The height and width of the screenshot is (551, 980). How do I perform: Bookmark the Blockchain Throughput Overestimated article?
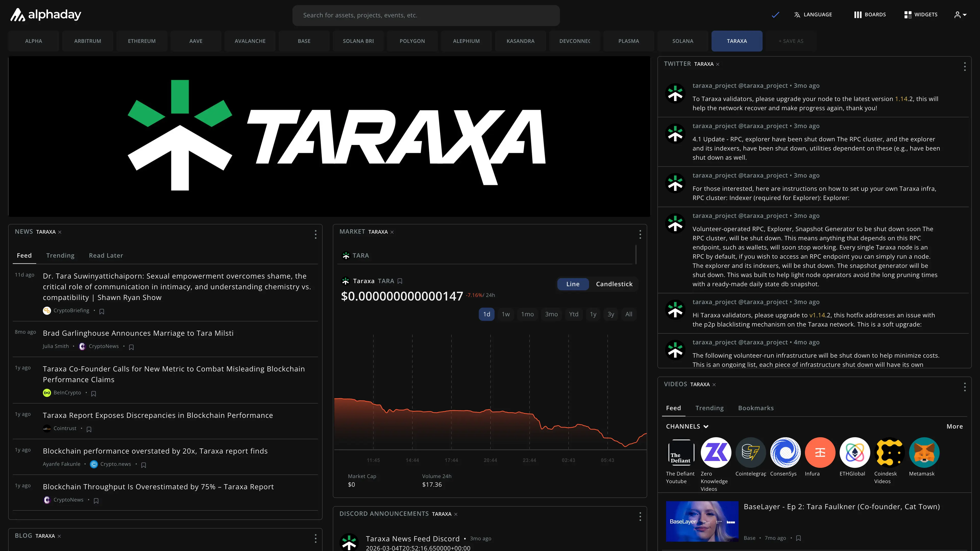point(96,501)
